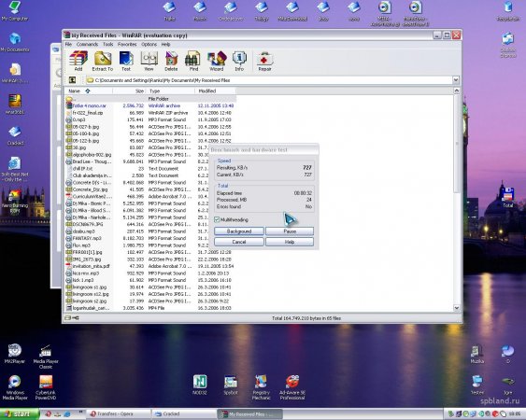This screenshot has width=526, height=420.
Task: Click the Background button
Action: [239, 231]
